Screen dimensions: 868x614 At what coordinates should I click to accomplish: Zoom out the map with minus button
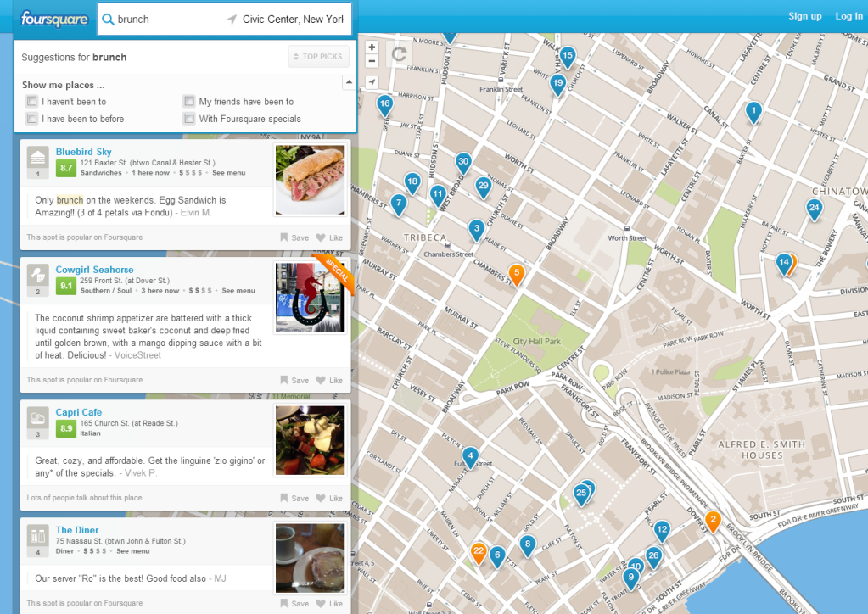pos(372,61)
